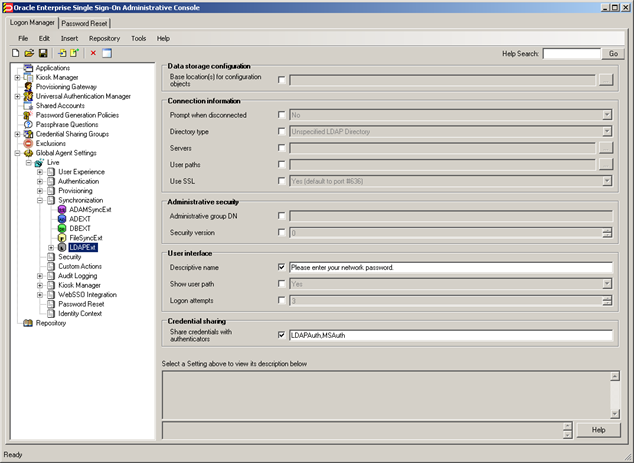
Task: Enable the Use SSL checkbox
Action: [282, 181]
